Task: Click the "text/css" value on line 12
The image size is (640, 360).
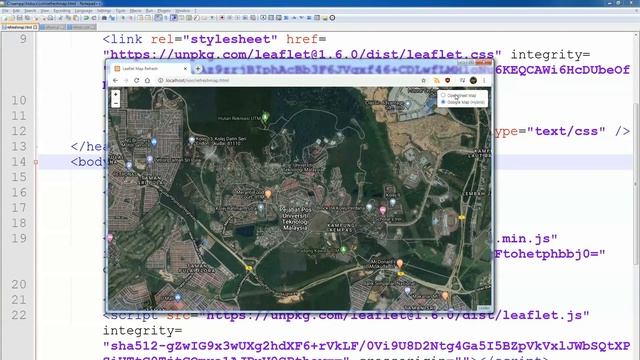Action: [x=566, y=131]
